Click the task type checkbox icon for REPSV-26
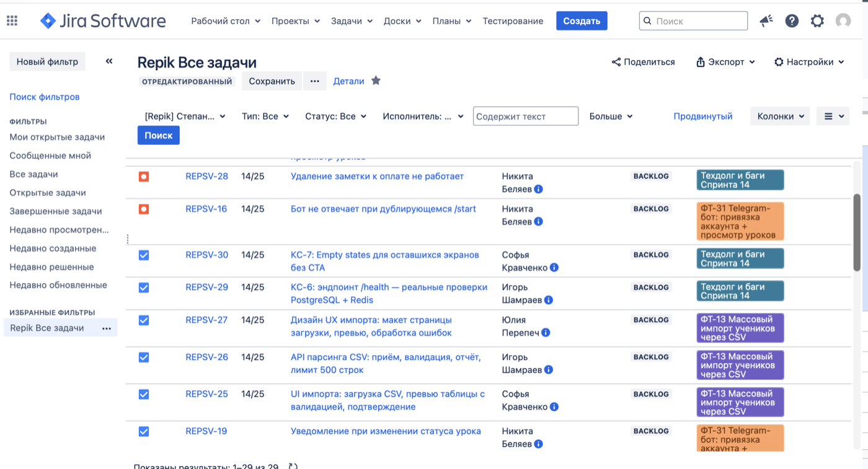Image resolution: width=868 pixels, height=469 pixels. click(x=144, y=357)
